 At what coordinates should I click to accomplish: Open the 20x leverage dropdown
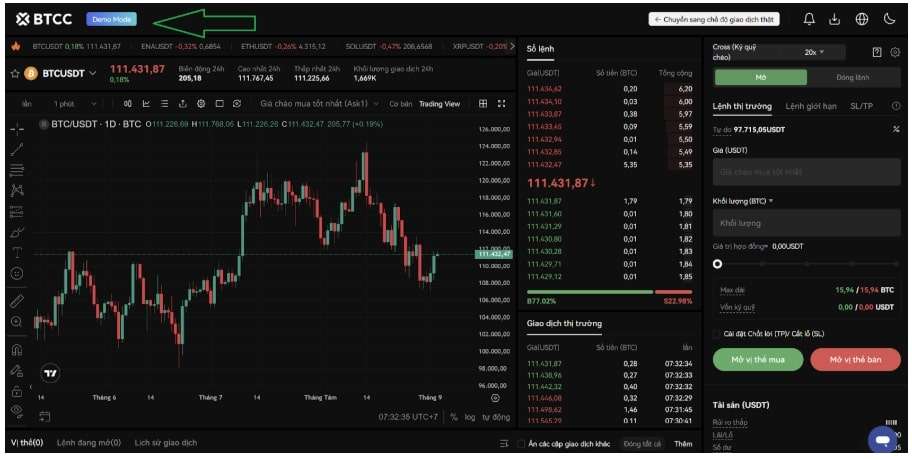(x=823, y=51)
